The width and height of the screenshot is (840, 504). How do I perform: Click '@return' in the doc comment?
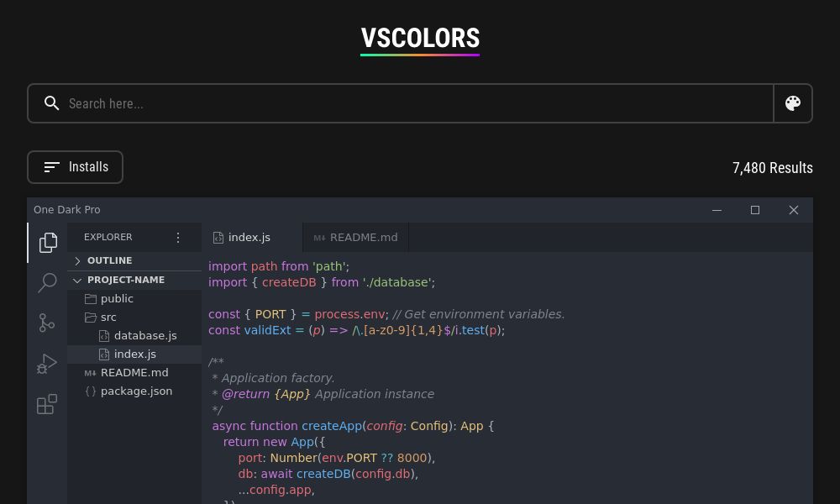tap(245, 394)
